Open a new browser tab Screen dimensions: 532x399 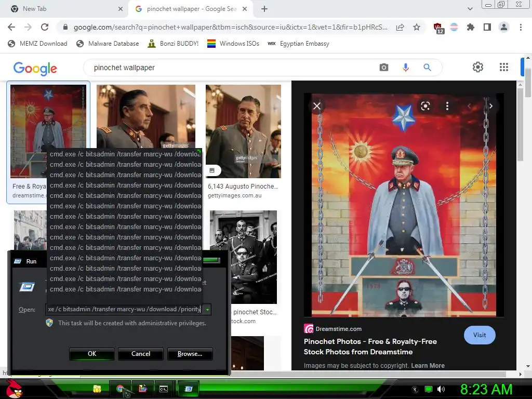pyautogui.click(x=264, y=9)
